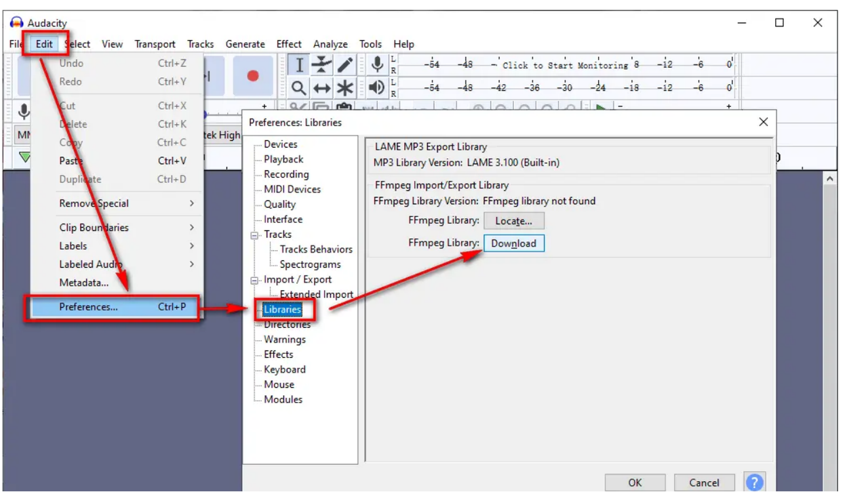Open the blue Help question mark

(754, 483)
